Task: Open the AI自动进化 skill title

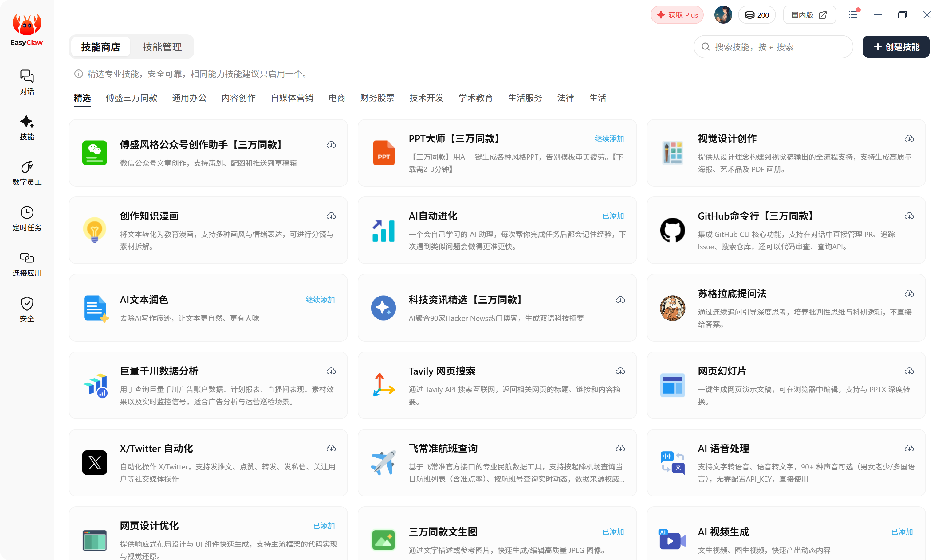Action: (x=433, y=216)
